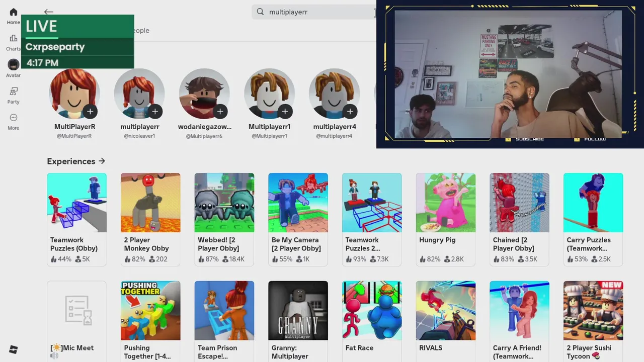Open multiplayerr4 profile avatar

pos(334,94)
